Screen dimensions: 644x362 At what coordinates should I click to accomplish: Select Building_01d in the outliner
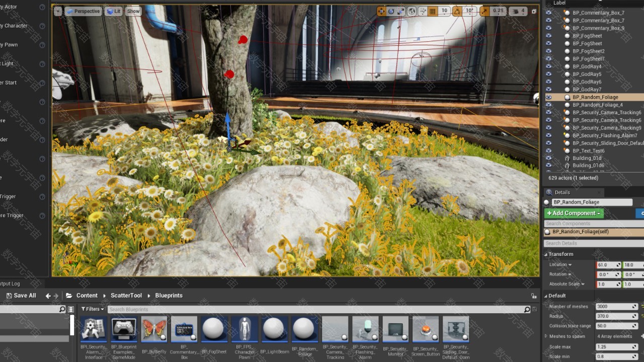pos(587,158)
